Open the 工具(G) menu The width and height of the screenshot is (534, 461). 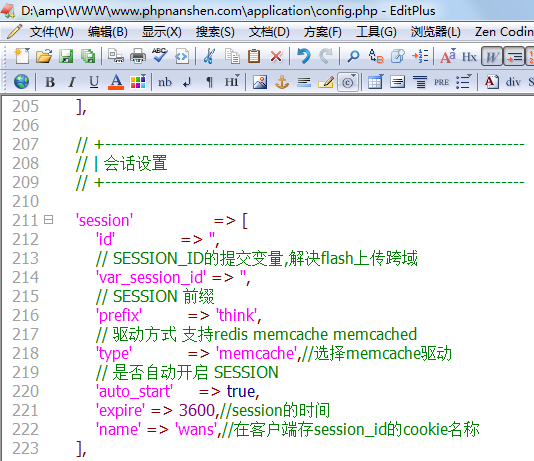(x=376, y=32)
